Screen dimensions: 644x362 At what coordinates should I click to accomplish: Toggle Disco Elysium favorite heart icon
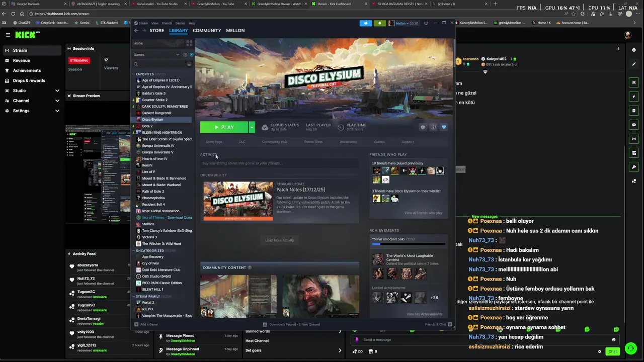tap(444, 127)
